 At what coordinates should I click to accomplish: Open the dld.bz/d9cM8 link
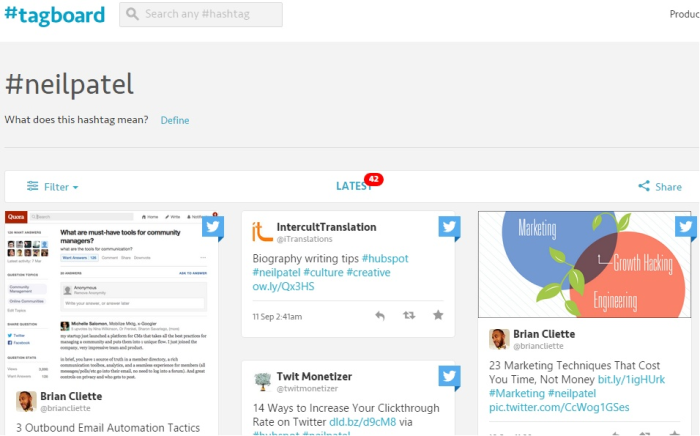coord(362,422)
